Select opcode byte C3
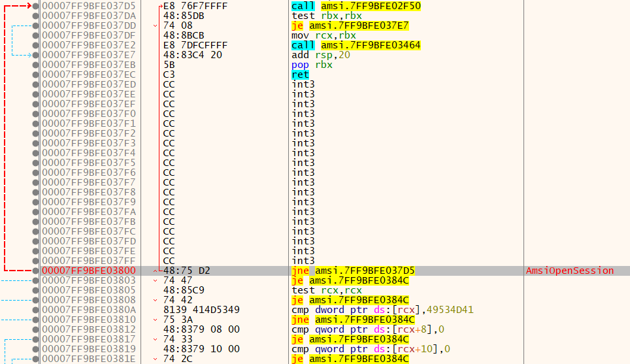Viewport: 630px width, 364px height. (169, 74)
